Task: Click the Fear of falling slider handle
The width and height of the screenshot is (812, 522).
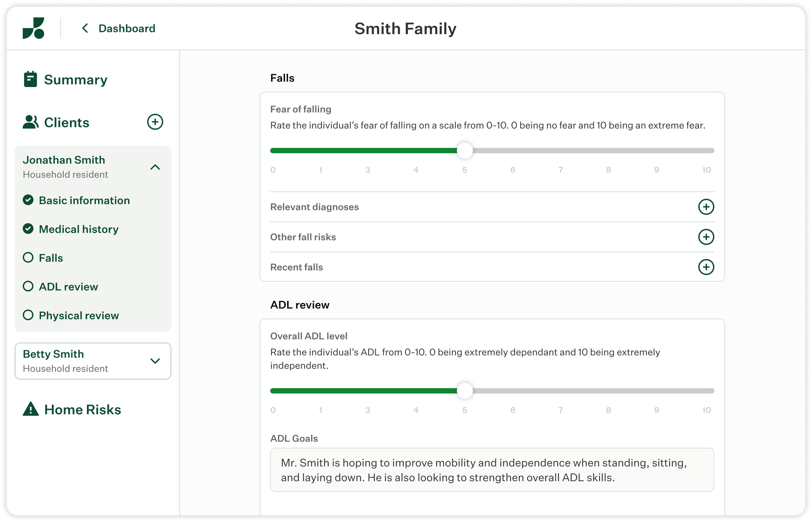Action: tap(464, 151)
